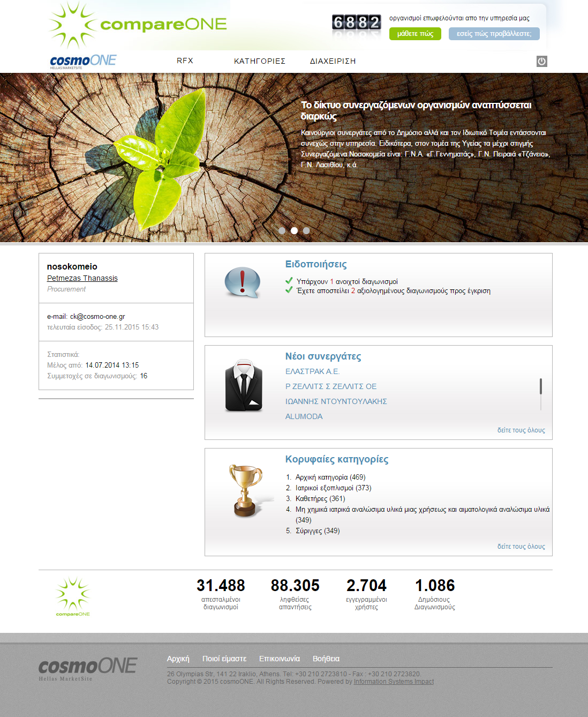Click the power logout icon
The width and height of the screenshot is (588, 717).
tap(541, 61)
